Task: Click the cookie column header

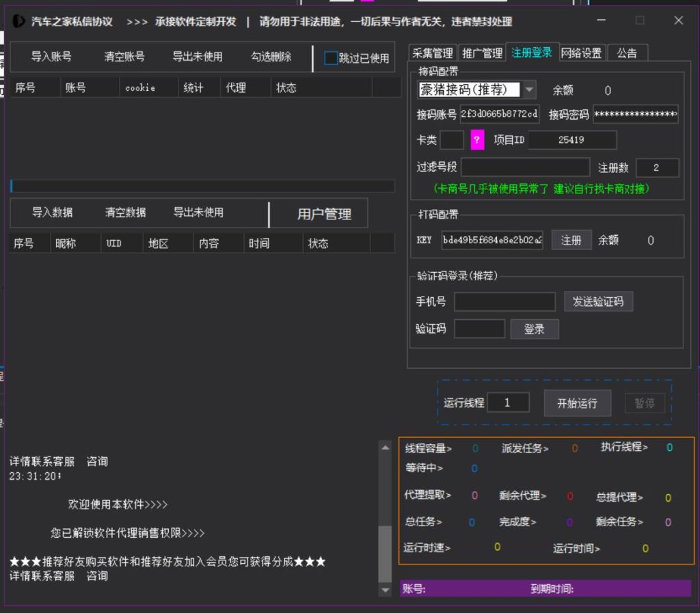Action: click(140, 88)
